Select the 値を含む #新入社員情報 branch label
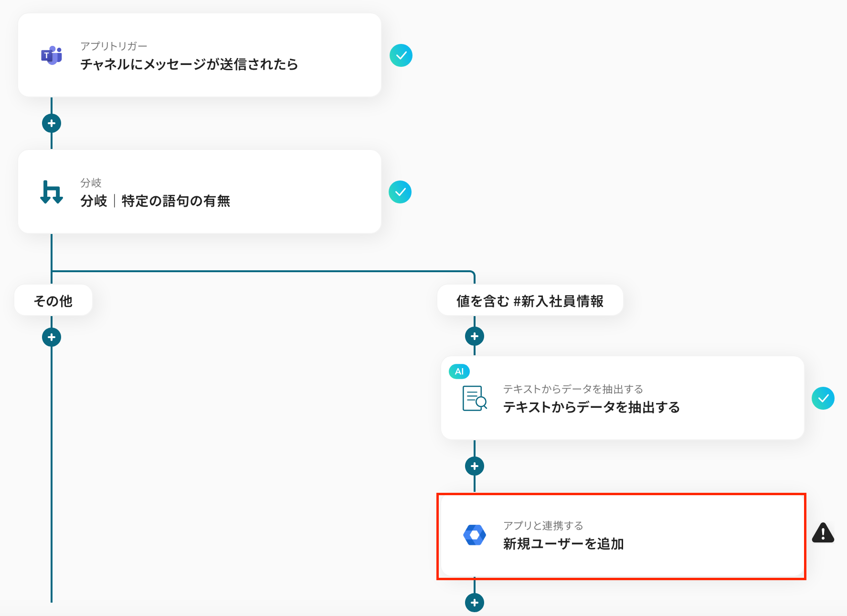 [x=530, y=301]
